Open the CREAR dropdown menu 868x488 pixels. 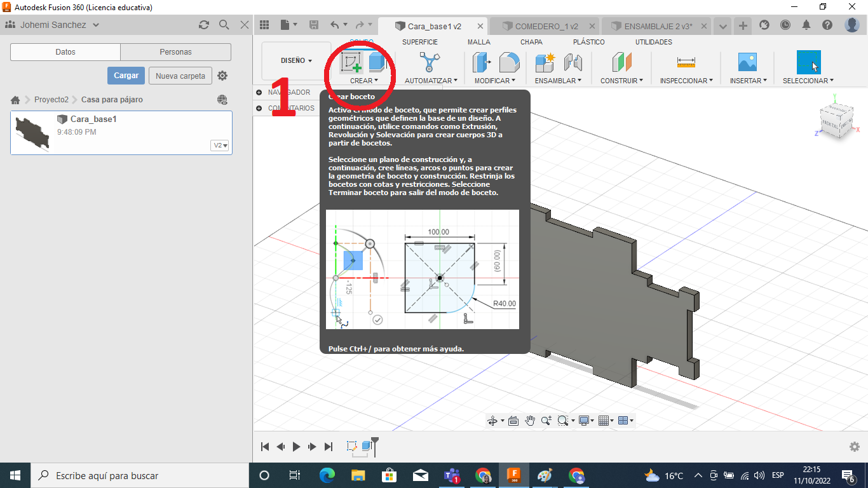coord(364,81)
